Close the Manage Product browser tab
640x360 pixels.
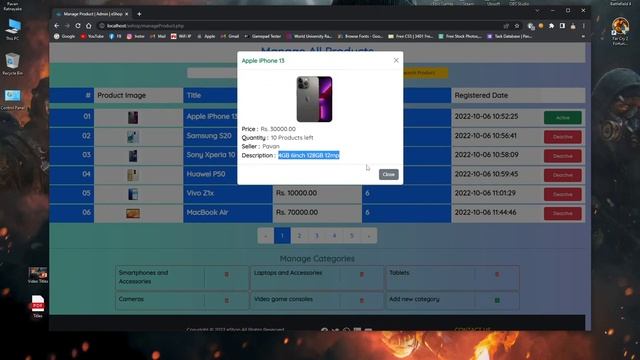point(127,14)
